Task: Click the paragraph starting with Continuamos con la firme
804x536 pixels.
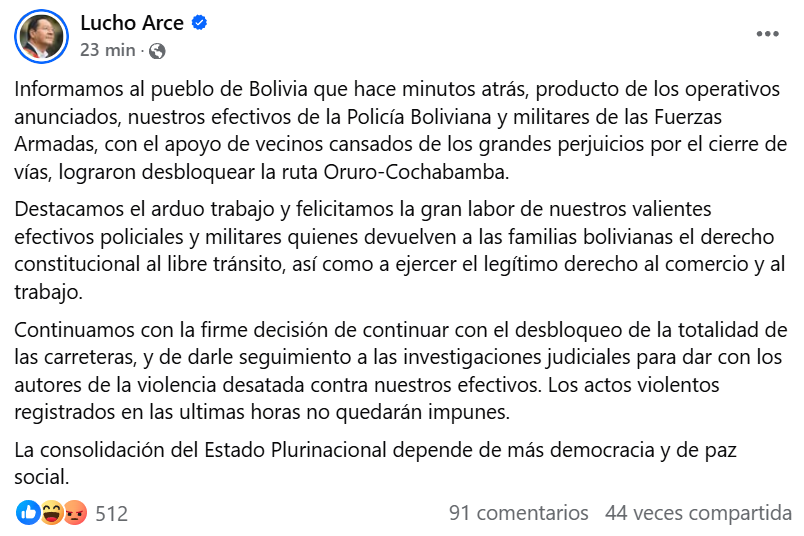Action: coord(400,371)
